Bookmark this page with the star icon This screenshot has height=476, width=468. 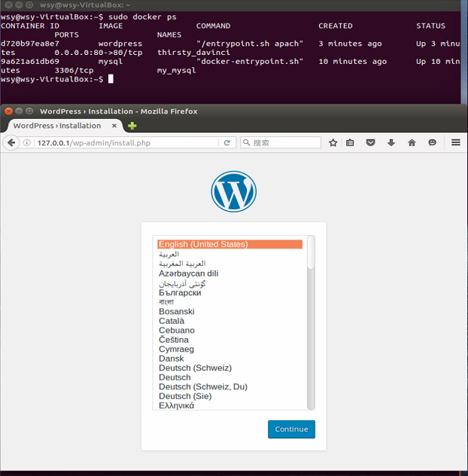(333, 142)
